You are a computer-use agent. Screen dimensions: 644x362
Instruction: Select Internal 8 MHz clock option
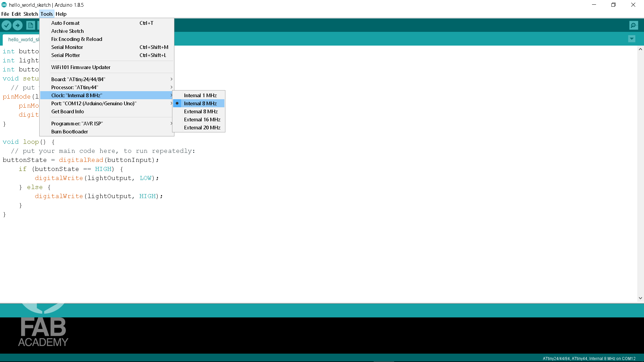[199, 104]
